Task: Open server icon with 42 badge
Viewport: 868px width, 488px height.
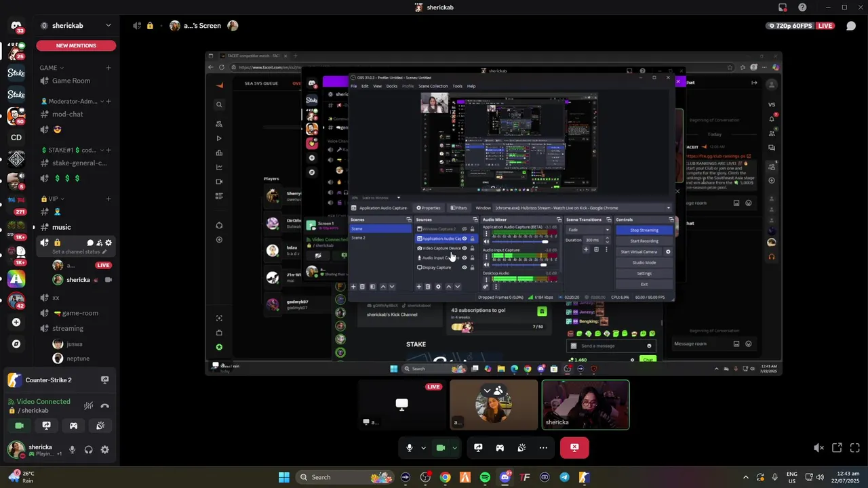Action: pos(16,300)
